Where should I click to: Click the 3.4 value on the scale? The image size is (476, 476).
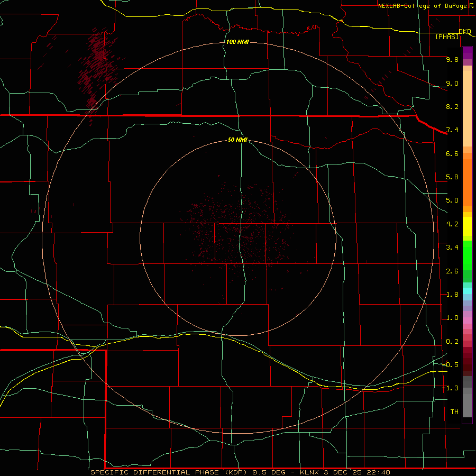pyautogui.click(x=452, y=248)
